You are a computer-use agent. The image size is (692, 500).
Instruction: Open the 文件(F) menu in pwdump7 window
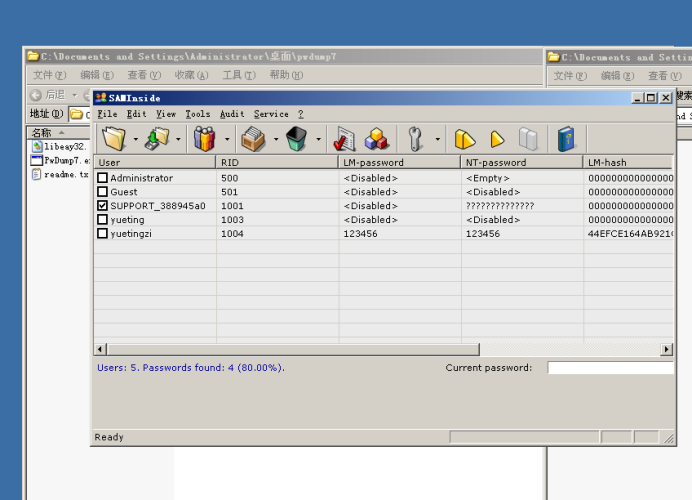click(x=49, y=75)
